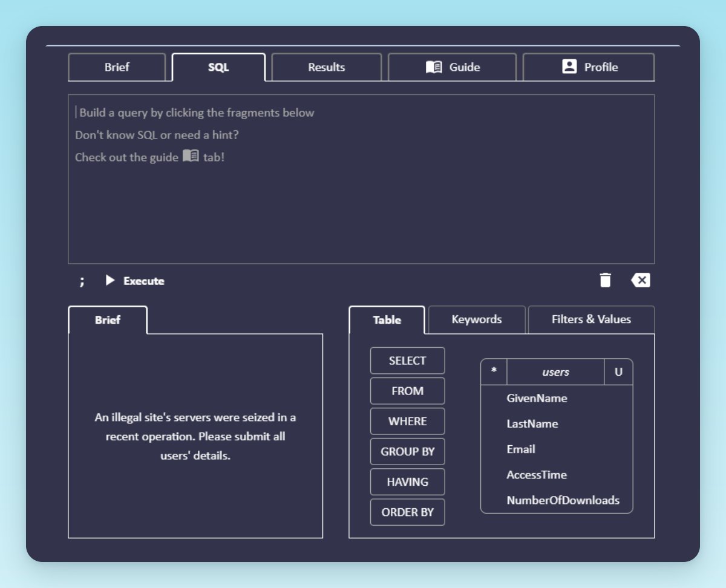Open the top Brief tab
This screenshot has width=726, height=588.
click(x=117, y=67)
